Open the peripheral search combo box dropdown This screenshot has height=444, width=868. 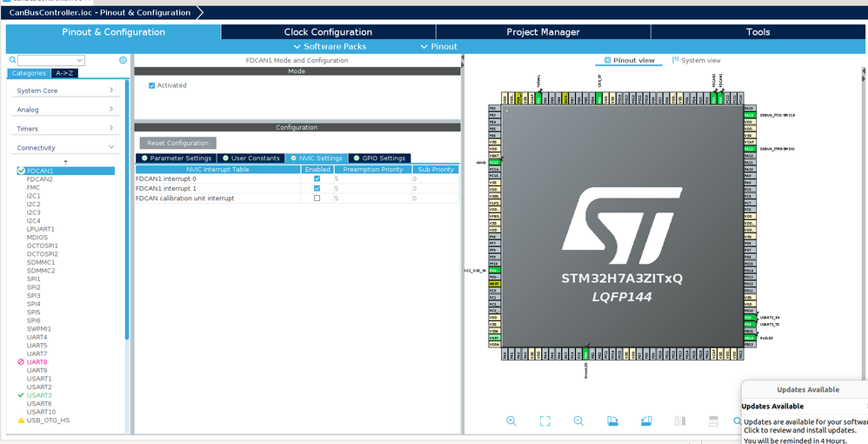[80, 60]
